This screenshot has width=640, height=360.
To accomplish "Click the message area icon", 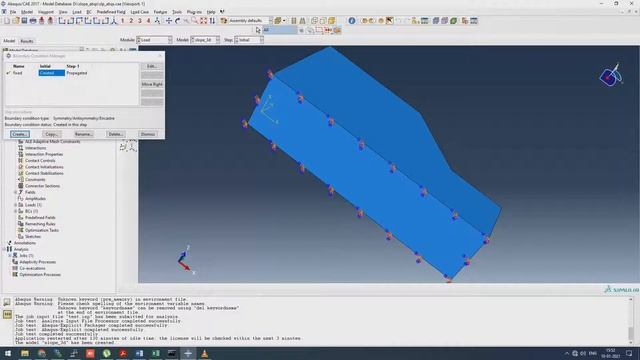I will point(7,302).
